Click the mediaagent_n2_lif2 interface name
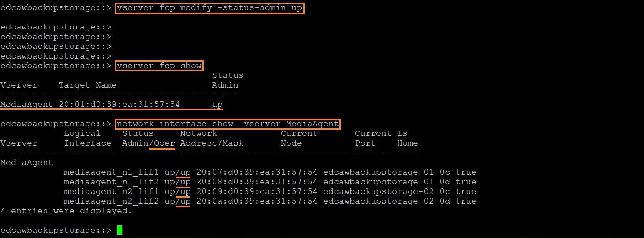This screenshot has width=644, height=238. click(111, 201)
